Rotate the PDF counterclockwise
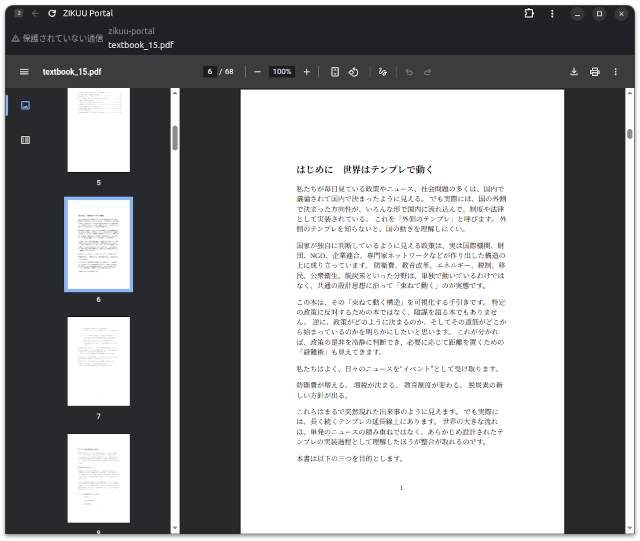 click(x=354, y=72)
